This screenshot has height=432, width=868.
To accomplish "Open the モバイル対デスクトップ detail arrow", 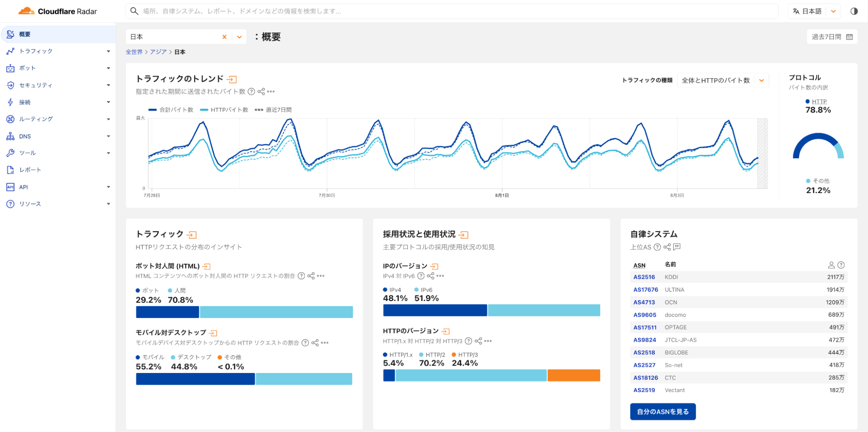I will pos(213,333).
